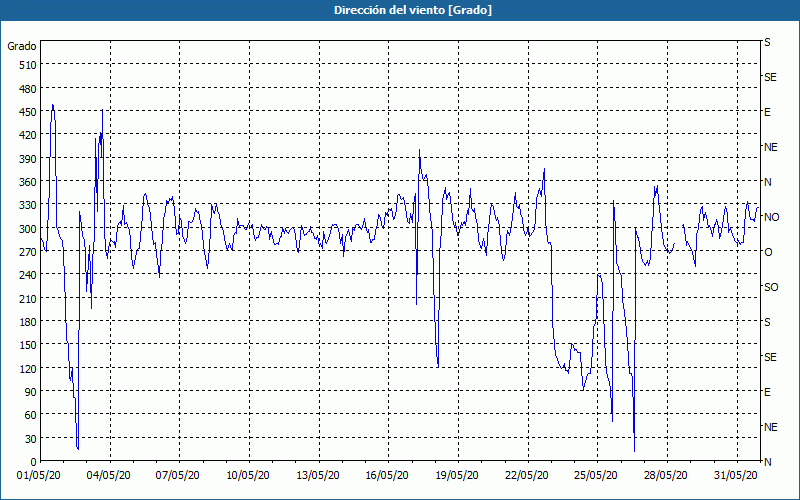Select the date label 16/05/20
The image size is (800, 500).
coord(387,475)
